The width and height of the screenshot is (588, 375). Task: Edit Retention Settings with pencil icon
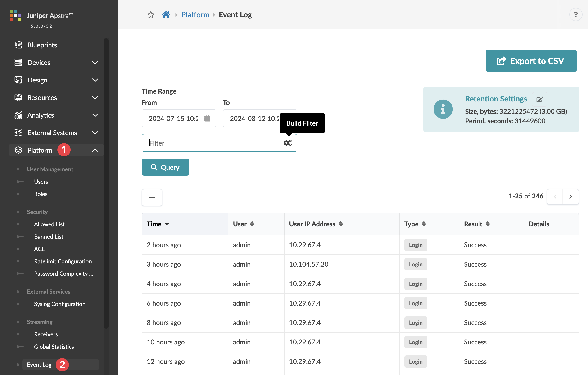(539, 99)
